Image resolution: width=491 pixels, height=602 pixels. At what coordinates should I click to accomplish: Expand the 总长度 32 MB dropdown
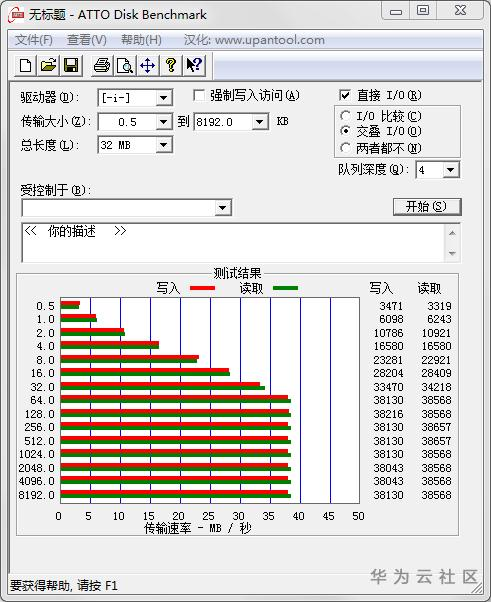click(164, 145)
